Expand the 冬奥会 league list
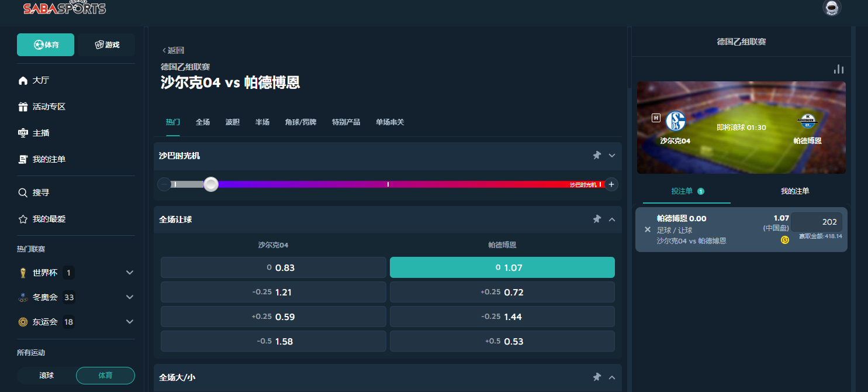Screen dimensions: 868x392 click(x=130, y=297)
